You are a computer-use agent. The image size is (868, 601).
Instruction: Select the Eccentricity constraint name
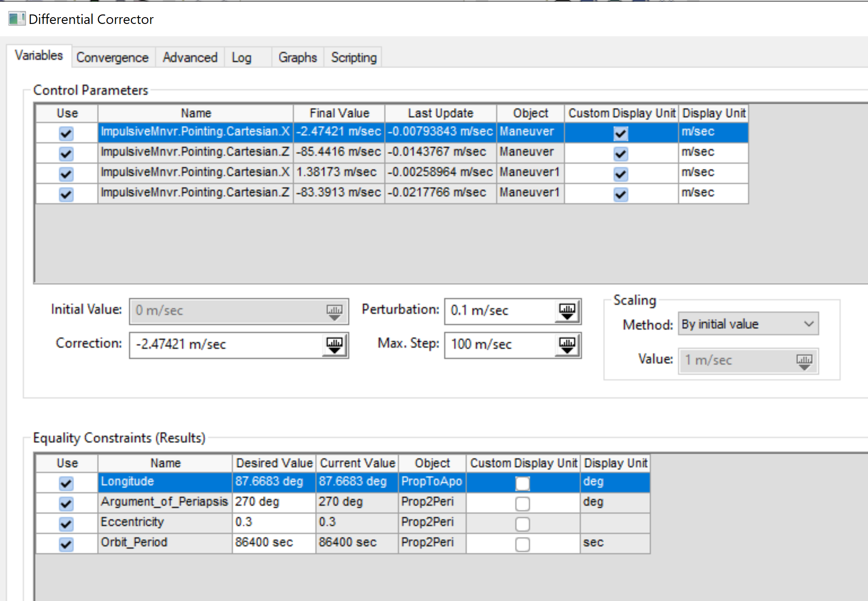click(165, 522)
